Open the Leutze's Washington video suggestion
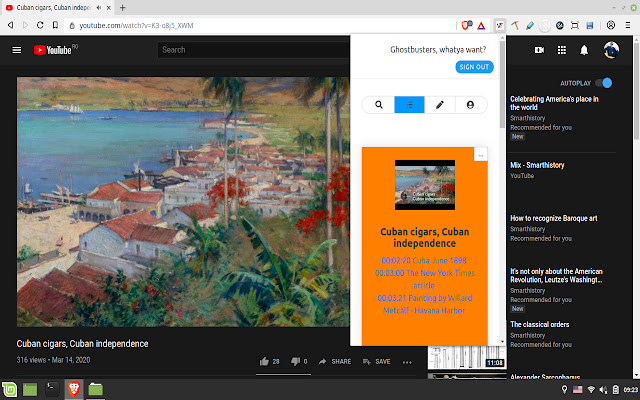 click(556, 276)
